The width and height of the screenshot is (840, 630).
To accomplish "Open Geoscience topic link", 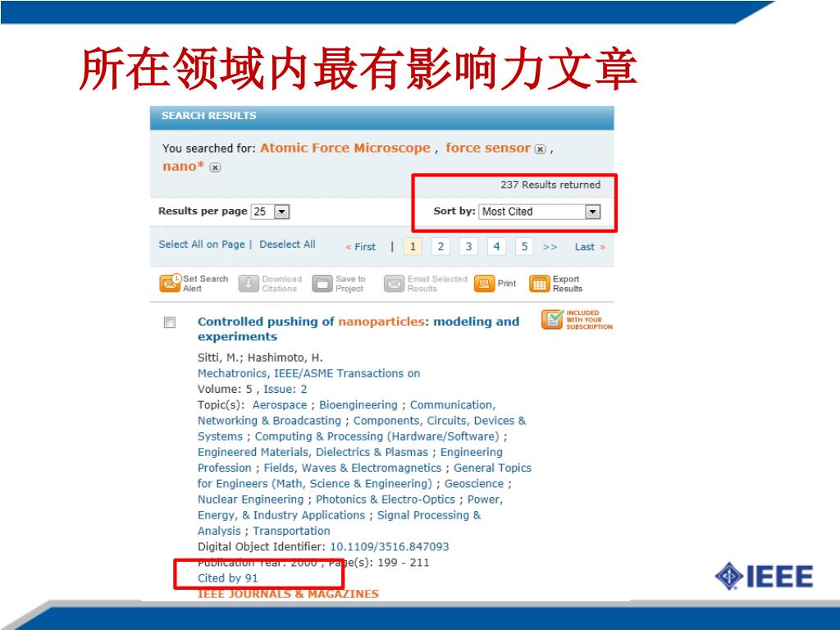I will click(x=474, y=484).
